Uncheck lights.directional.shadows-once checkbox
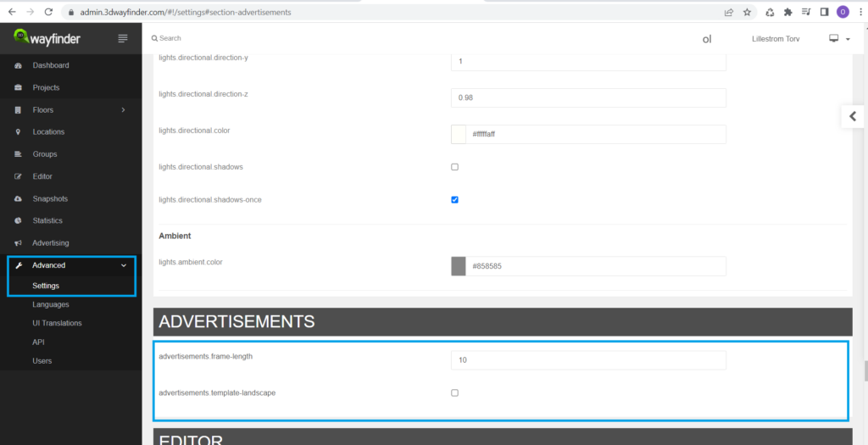The width and height of the screenshot is (868, 445). click(454, 200)
